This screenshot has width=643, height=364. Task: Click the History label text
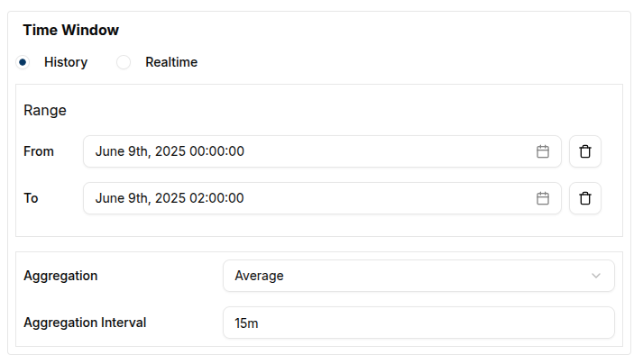coord(66,62)
